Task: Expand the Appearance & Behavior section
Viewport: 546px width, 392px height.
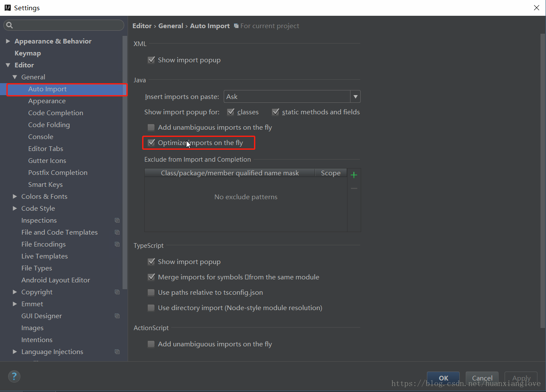Action: (8, 41)
